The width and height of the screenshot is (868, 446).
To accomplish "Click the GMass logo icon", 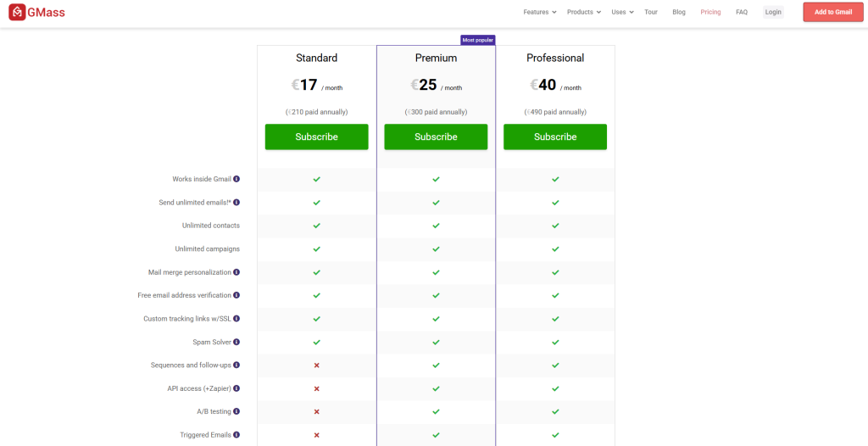I will point(16,12).
